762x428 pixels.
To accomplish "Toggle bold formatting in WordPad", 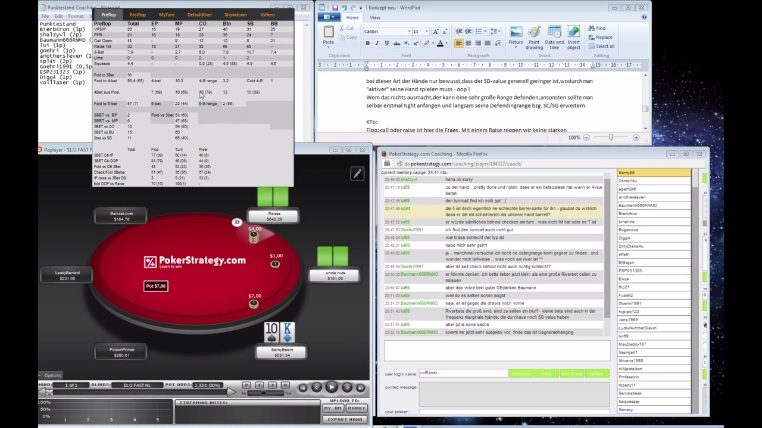I will (367, 43).
